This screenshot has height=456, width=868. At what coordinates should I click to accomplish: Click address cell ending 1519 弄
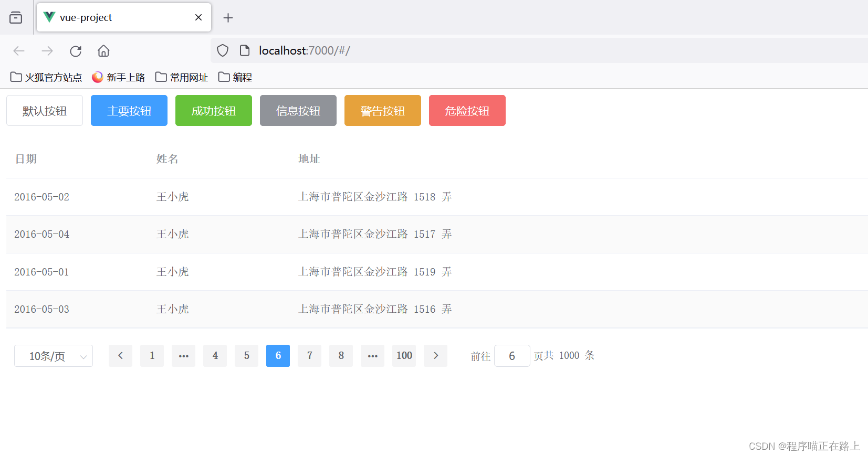tap(375, 272)
